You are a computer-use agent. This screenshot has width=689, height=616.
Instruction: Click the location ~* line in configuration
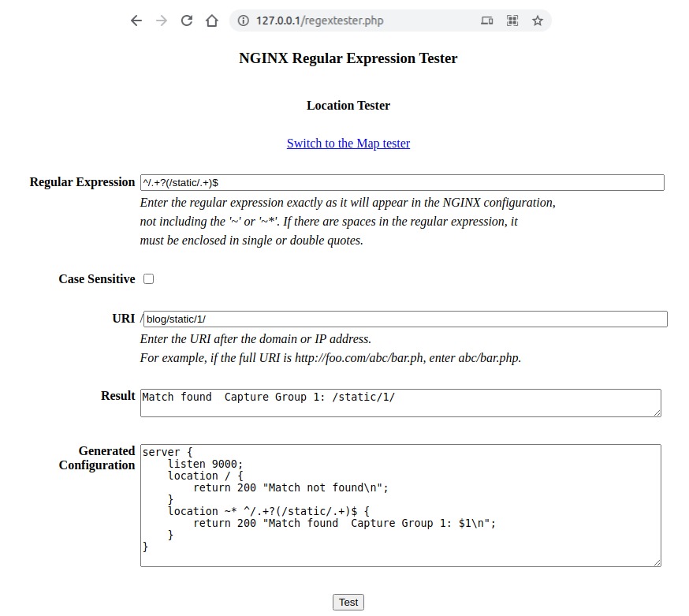pyautogui.click(x=260, y=511)
